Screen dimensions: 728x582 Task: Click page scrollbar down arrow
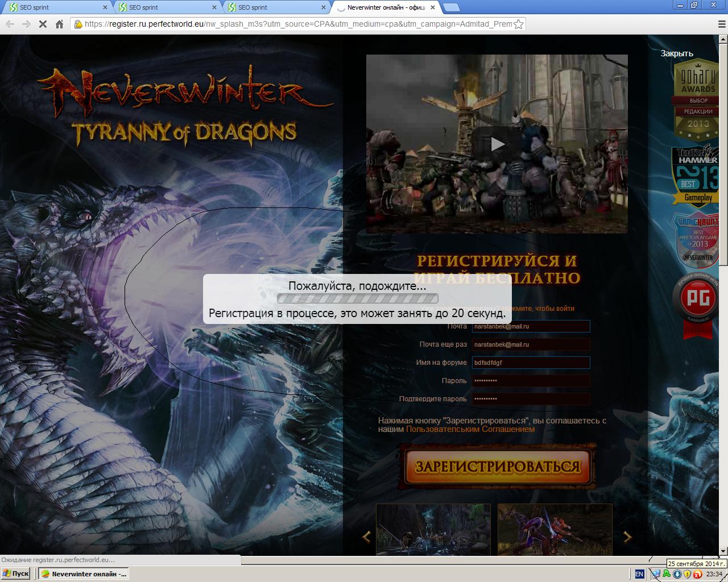pos(723,551)
